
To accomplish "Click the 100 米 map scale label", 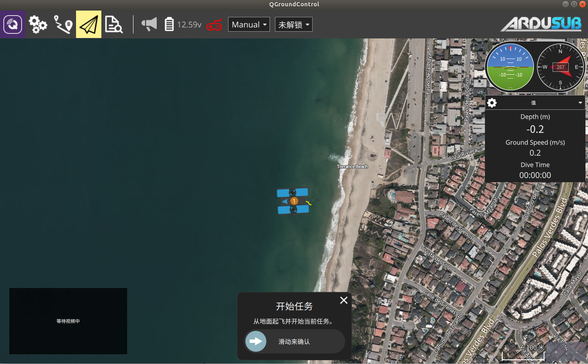I will pyautogui.click(x=535, y=347).
